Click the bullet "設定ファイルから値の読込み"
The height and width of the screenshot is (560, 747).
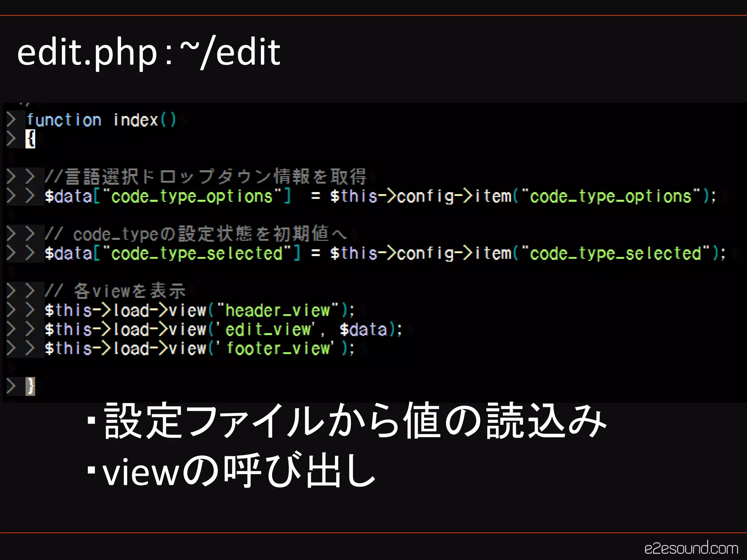click(347, 420)
